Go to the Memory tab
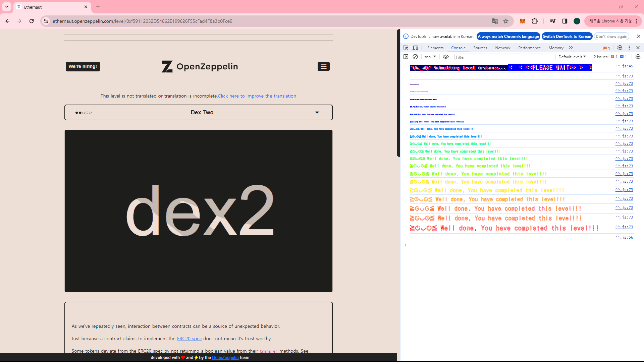The height and width of the screenshot is (362, 644). point(556,48)
